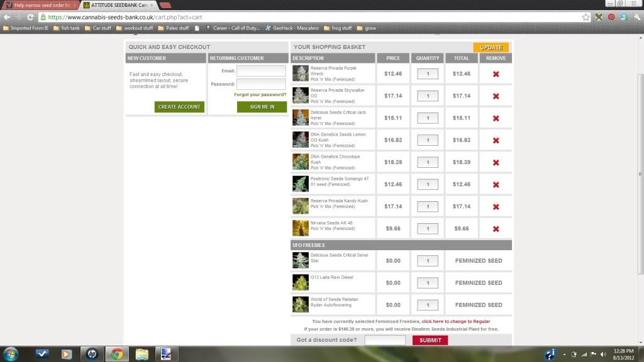
Task: Click Nirvana AK 48 product thumbnail
Action: [300, 228]
